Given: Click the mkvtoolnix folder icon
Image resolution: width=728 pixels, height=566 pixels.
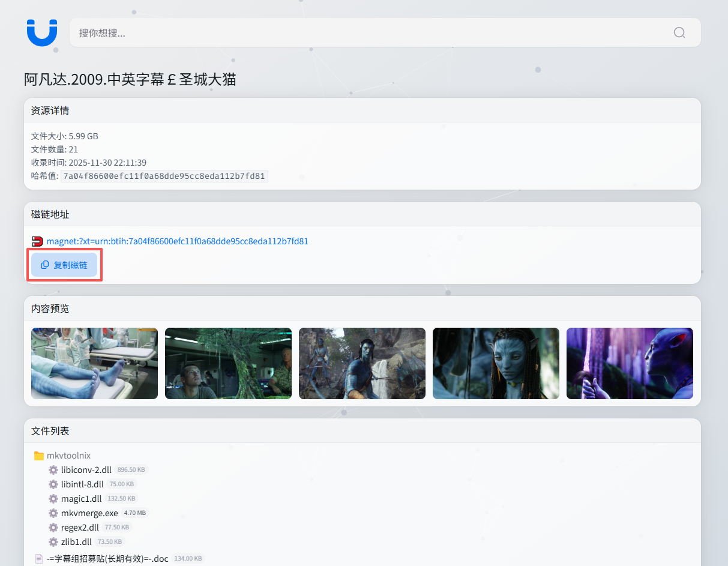Looking at the screenshot, I should (x=39, y=456).
